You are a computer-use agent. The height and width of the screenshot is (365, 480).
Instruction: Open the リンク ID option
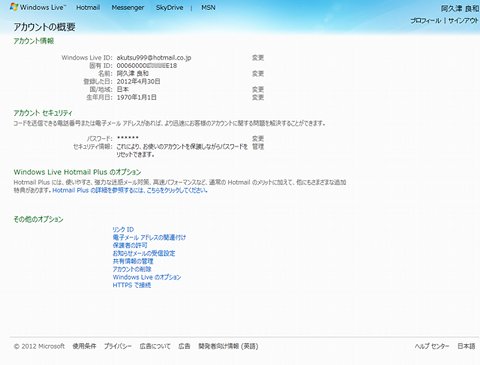click(x=123, y=229)
